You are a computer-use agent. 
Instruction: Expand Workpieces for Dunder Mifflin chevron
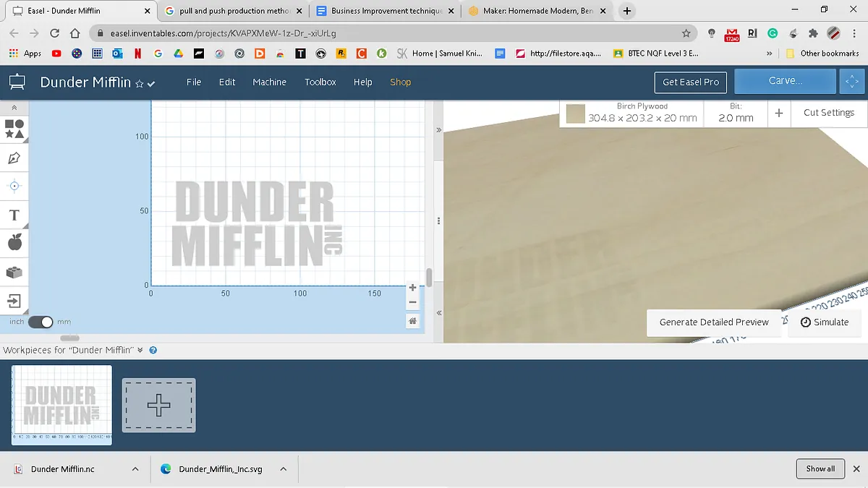coord(140,350)
